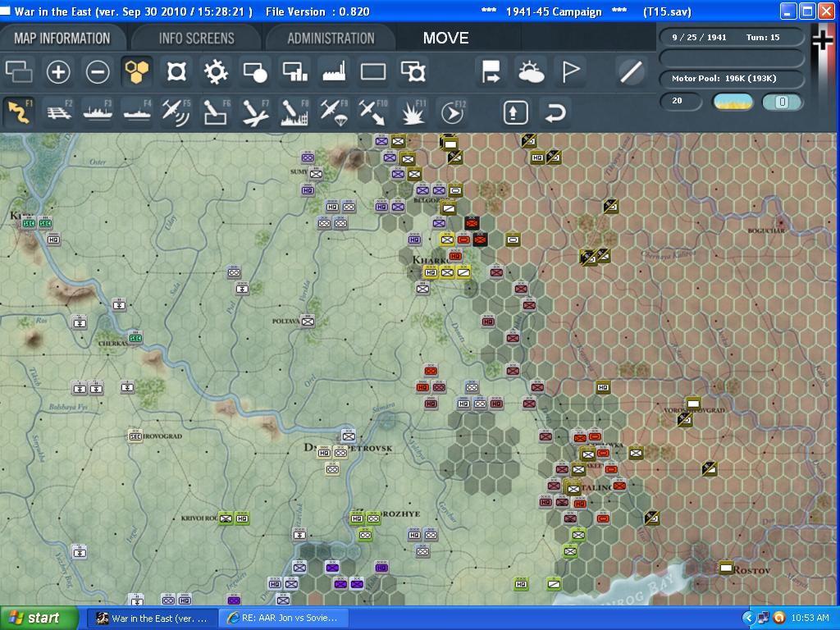Click the round diagonal-slash button

pyautogui.click(x=631, y=71)
